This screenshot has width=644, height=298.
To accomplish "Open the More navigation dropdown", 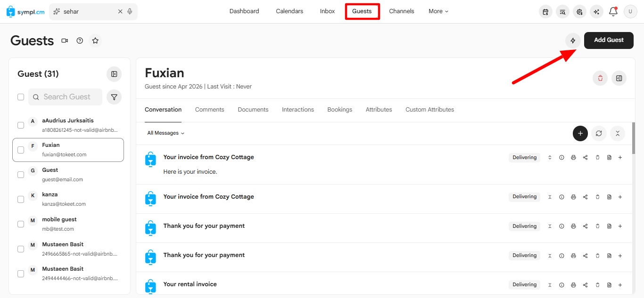I will pos(438,11).
